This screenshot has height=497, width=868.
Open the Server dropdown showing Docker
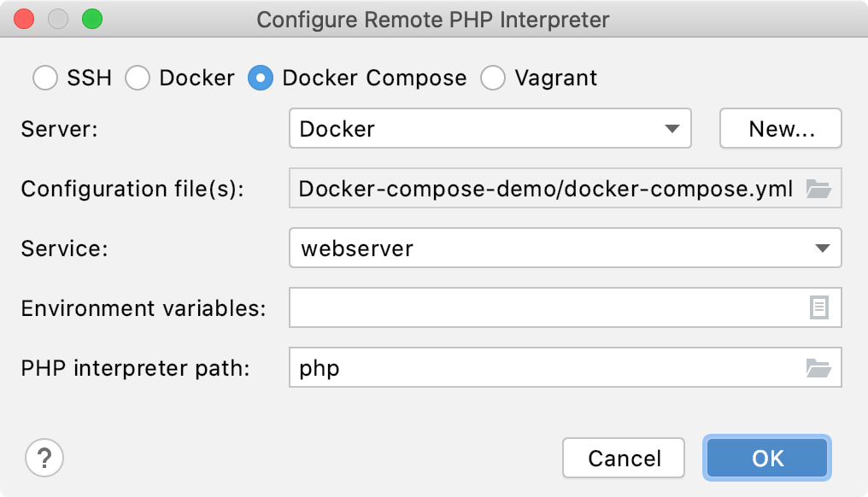tap(490, 129)
